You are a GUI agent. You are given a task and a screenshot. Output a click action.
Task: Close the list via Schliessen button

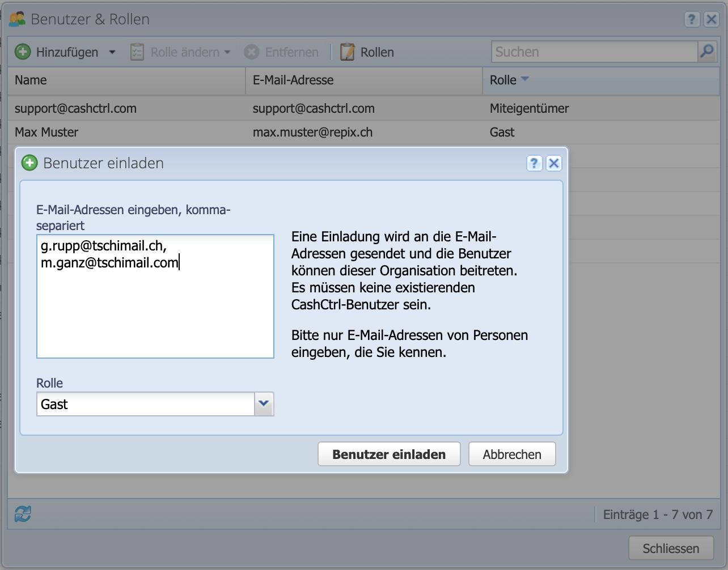click(x=670, y=548)
